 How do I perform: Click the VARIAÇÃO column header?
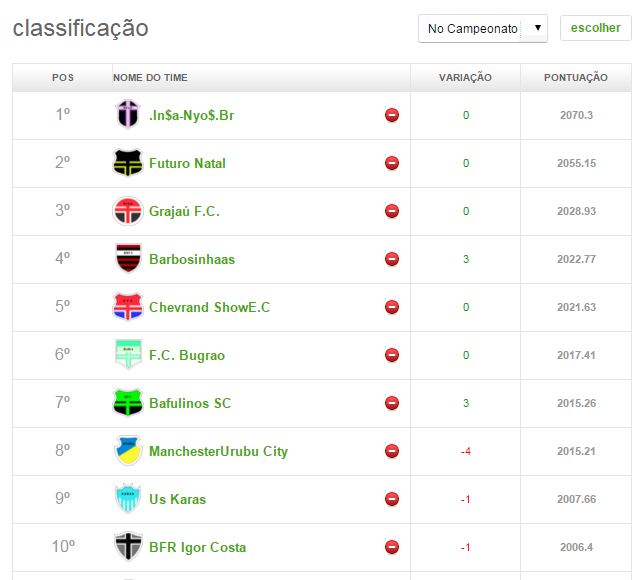pyautogui.click(x=465, y=78)
